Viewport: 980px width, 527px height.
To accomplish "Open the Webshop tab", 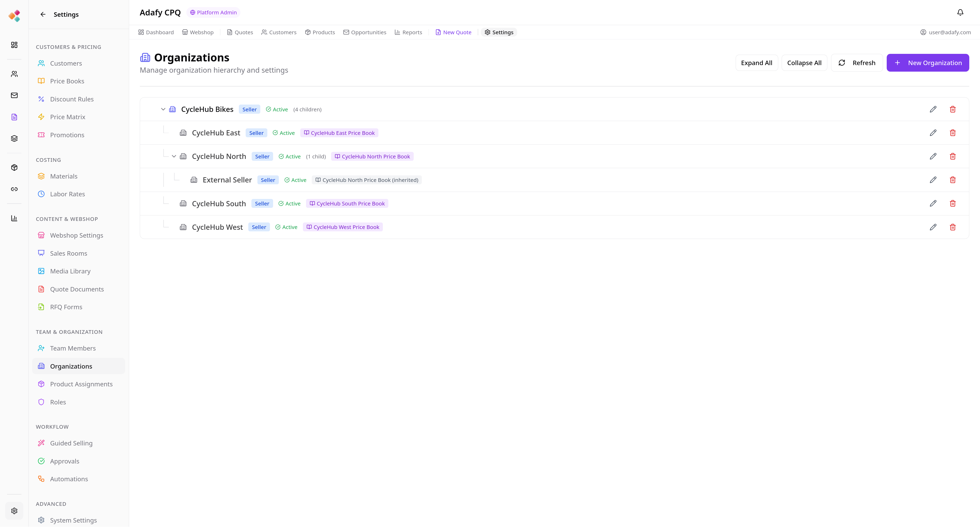I will tap(198, 32).
